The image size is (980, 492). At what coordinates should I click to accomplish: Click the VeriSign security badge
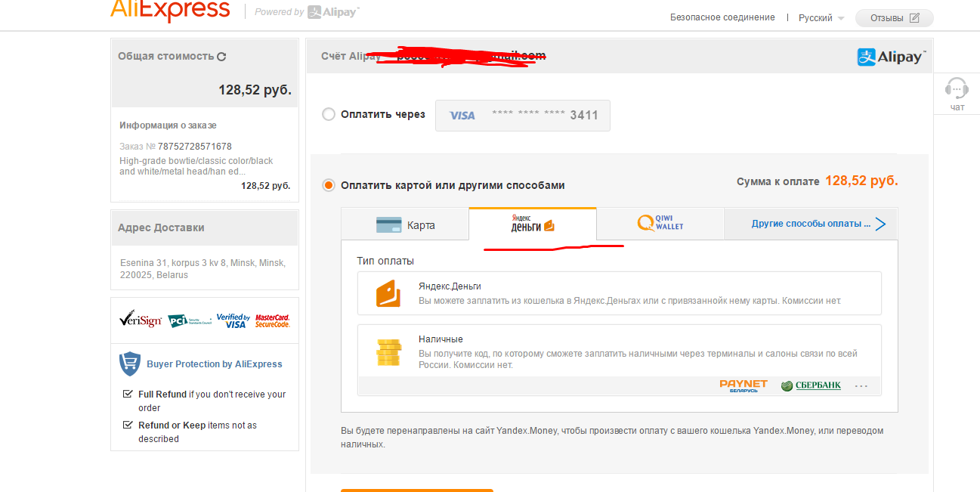click(x=141, y=320)
